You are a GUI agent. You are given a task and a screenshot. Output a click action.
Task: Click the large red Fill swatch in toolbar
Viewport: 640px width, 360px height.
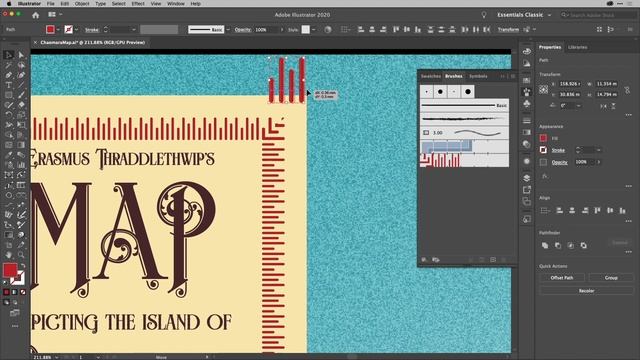tap(10, 270)
